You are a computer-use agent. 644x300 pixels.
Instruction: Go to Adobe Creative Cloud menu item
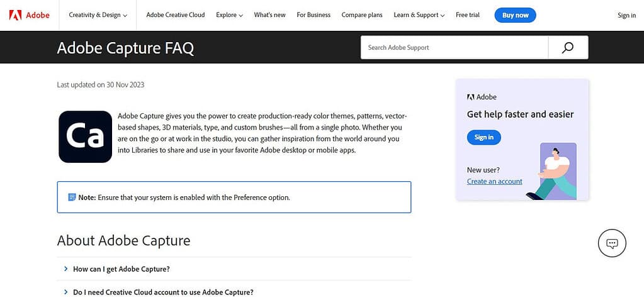click(176, 15)
